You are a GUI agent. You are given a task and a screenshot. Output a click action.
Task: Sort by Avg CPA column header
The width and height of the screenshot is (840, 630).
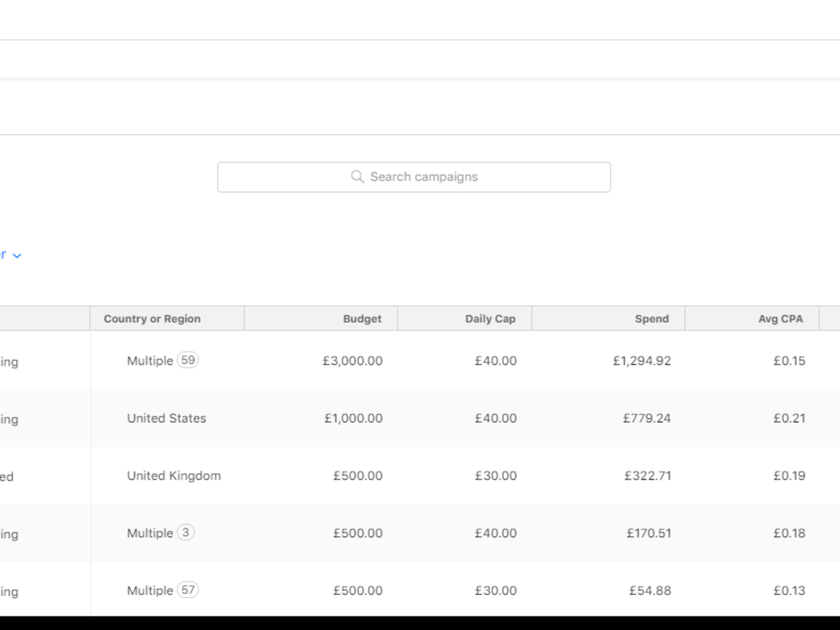(780, 318)
